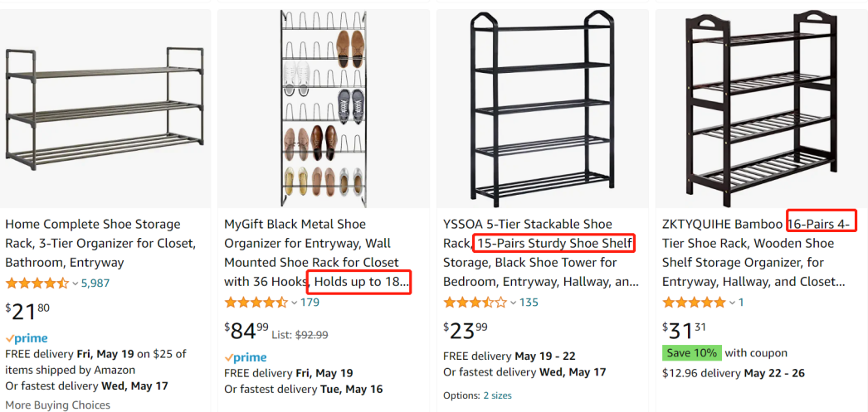Open the 5,987 ratings link
This screenshot has height=412, width=868.
tap(95, 284)
